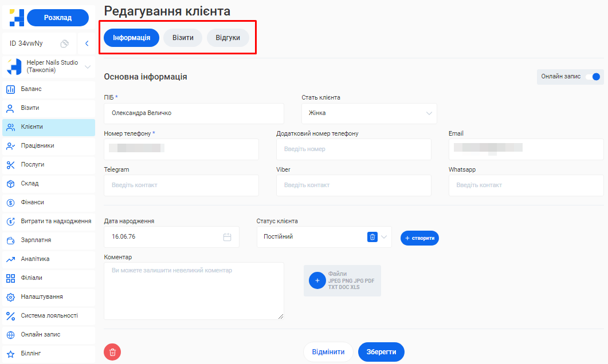Toggle the Онлайн запис switch
The width and height of the screenshot is (608, 364).
click(595, 77)
